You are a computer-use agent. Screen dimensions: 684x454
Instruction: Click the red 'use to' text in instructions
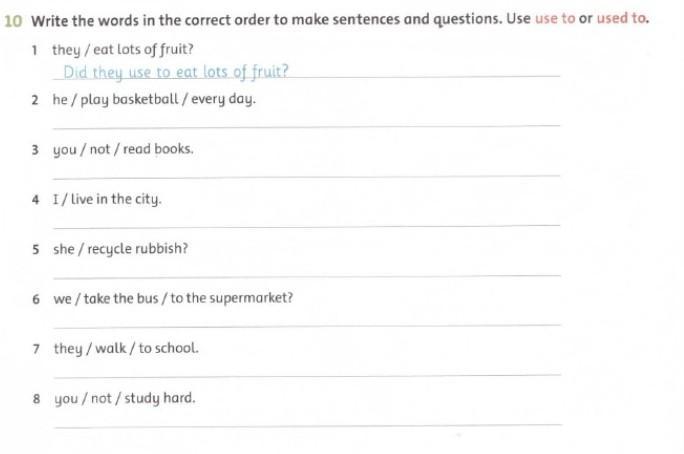click(555, 18)
